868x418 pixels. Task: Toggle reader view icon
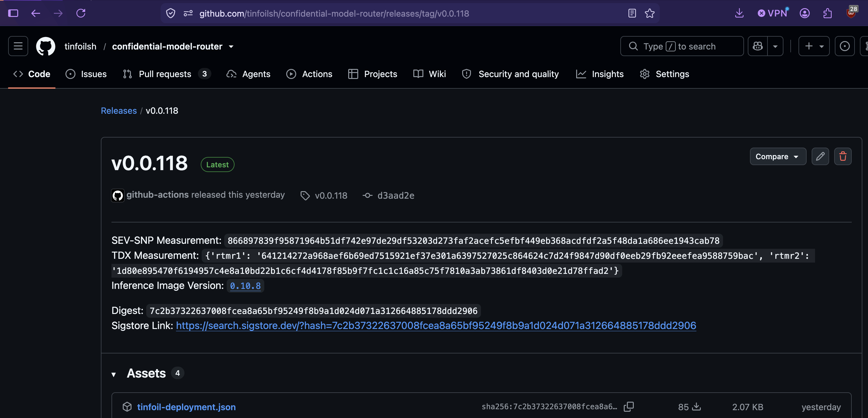tap(632, 13)
